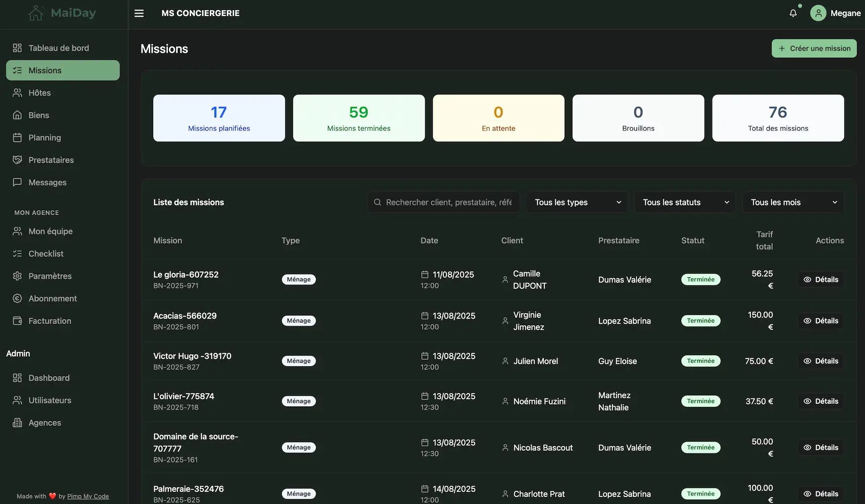Open the 'Tous les statuts' filter dropdown
This screenshot has height=504, width=865.
[x=685, y=202]
